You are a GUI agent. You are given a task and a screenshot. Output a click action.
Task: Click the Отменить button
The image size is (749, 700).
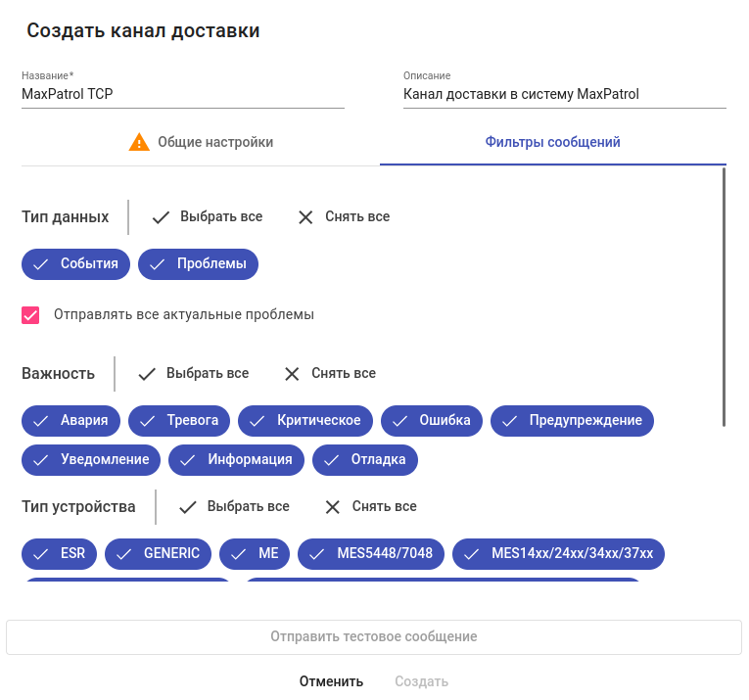point(331,681)
